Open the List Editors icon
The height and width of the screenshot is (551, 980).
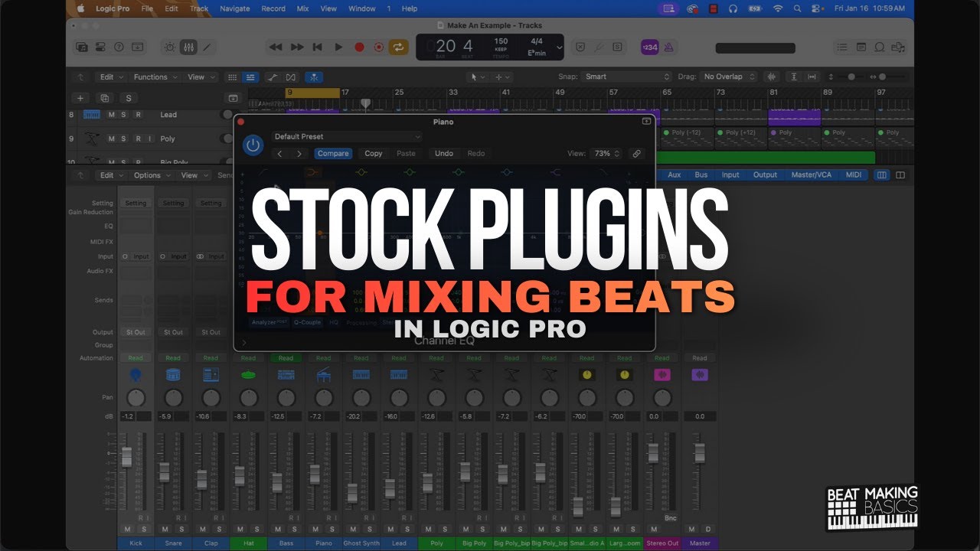(842, 47)
